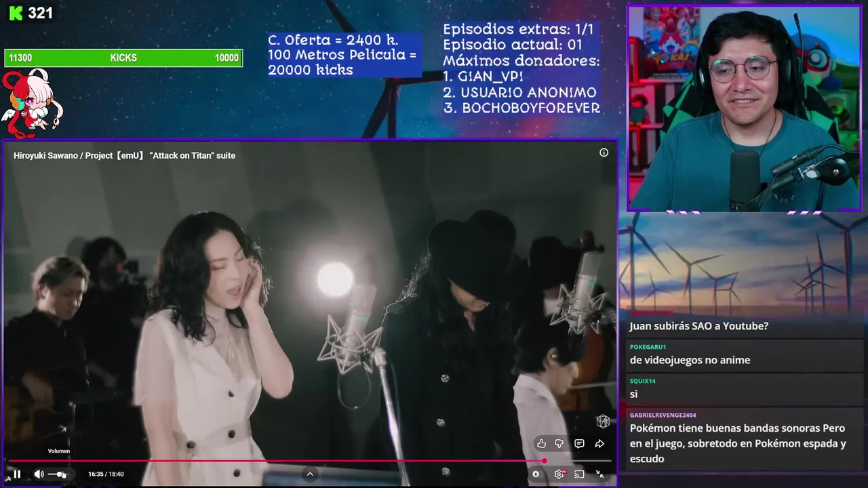Image resolution: width=868 pixels, height=488 pixels.
Task: Seek on the red video progress bar
Action: pos(309,461)
